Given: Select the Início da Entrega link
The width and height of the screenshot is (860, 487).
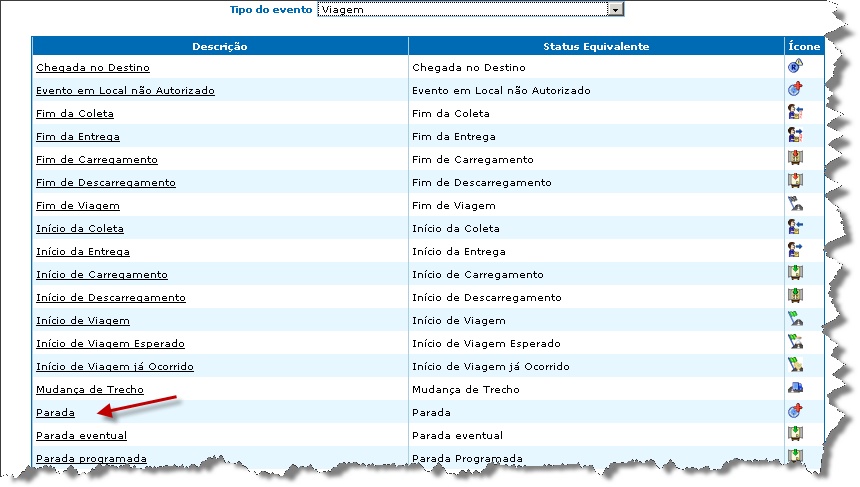Looking at the screenshot, I should point(83,252).
